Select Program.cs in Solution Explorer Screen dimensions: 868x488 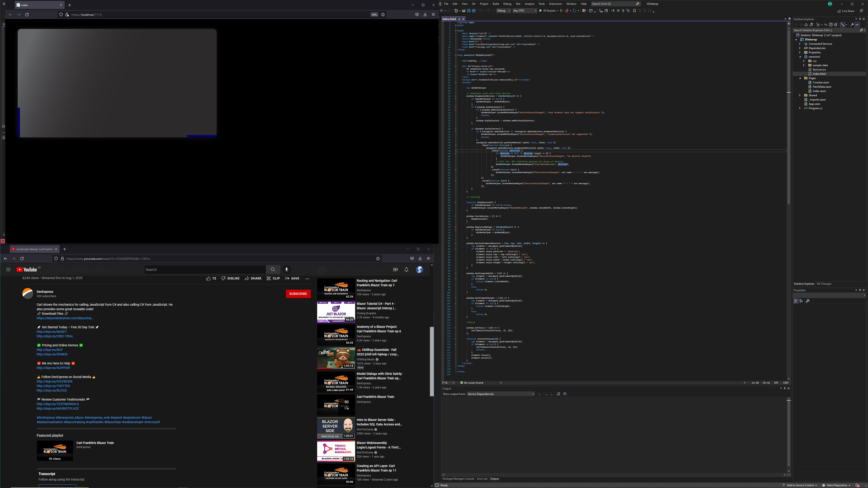coord(815,108)
